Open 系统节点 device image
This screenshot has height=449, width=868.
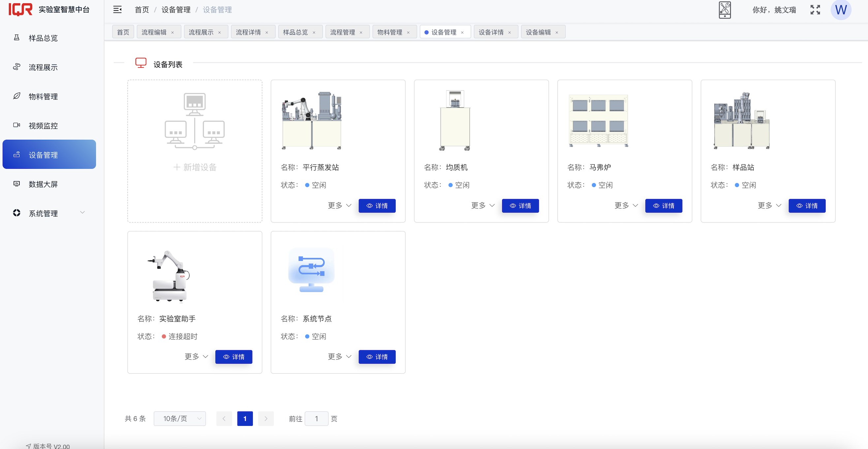(311, 270)
